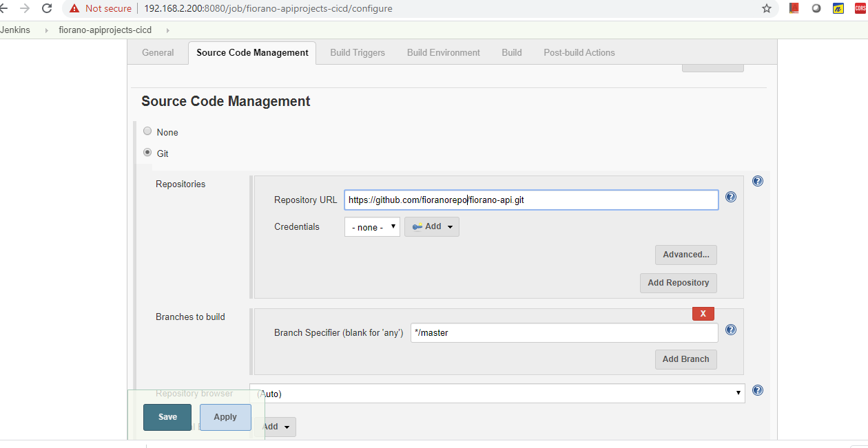This screenshot has height=448, width=868.
Task: Click the Source Code Management heading
Action: click(x=226, y=101)
